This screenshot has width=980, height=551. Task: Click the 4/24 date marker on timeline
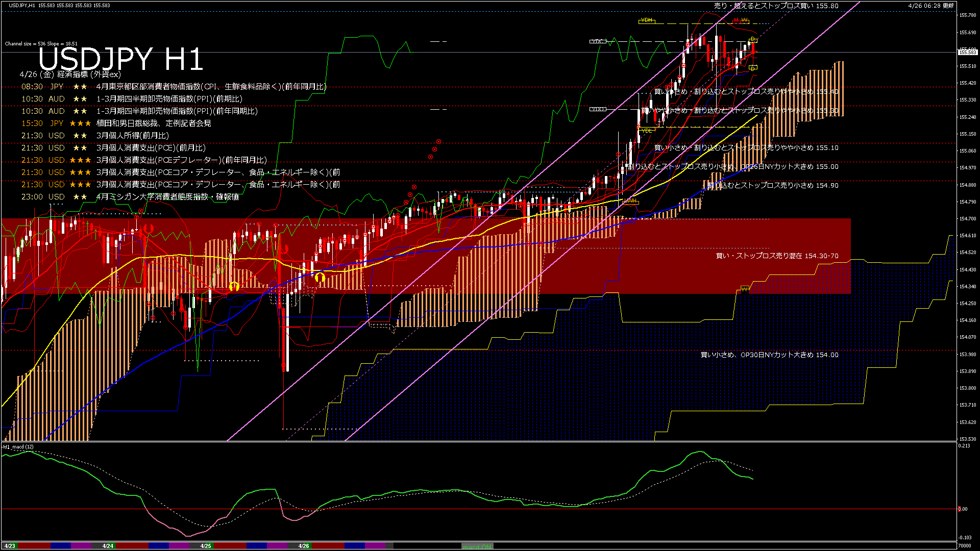tap(108, 546)
